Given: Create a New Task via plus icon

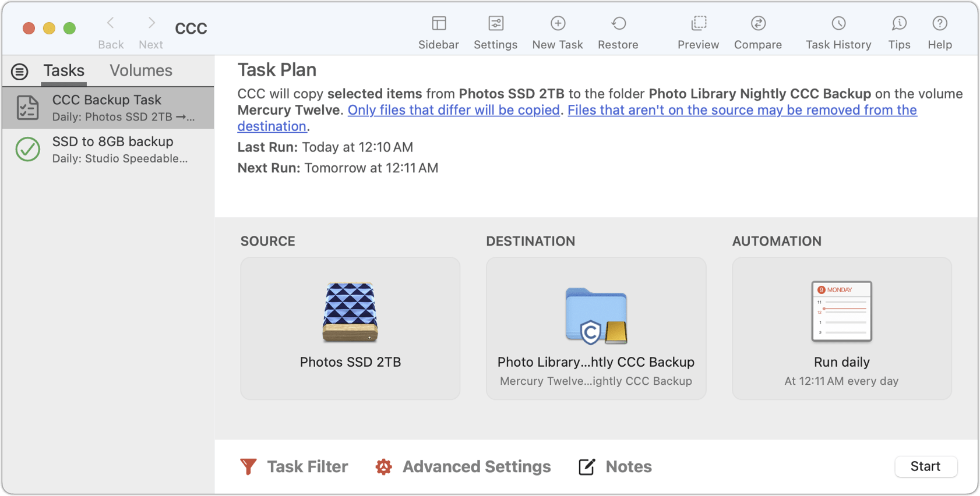Looking at the screenshot, I should (558, 23).
